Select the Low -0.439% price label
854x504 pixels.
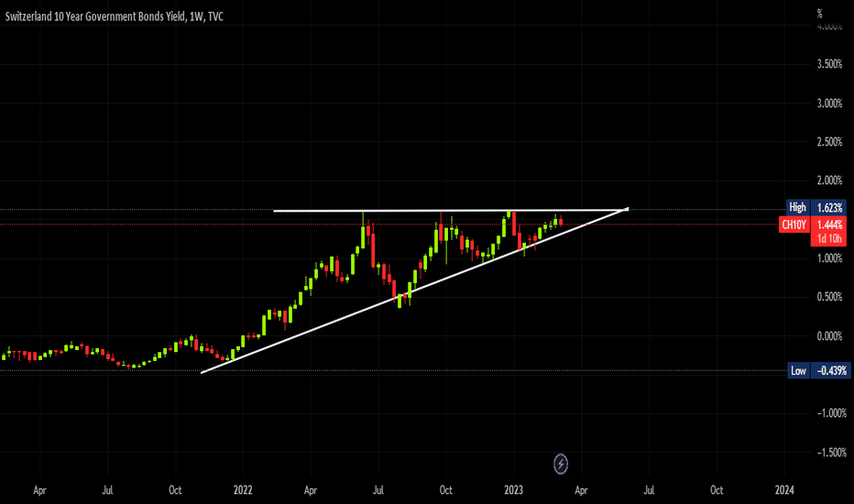[x=818, y=370]
